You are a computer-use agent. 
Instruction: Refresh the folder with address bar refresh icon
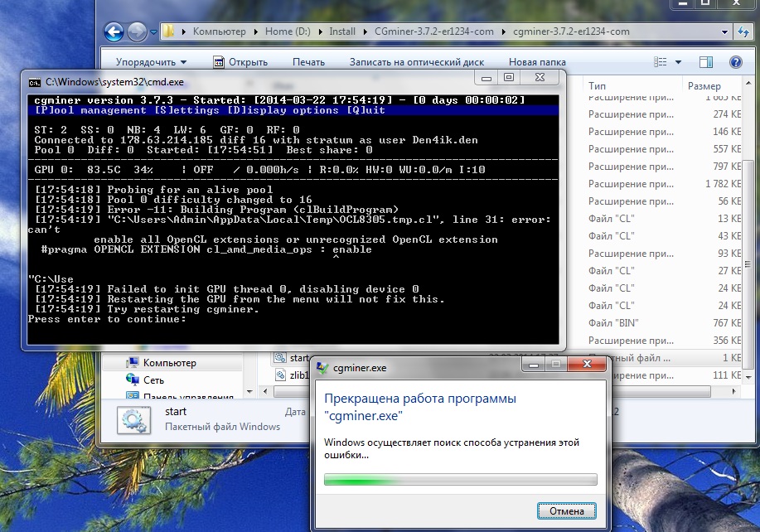(x=743, y=32)
